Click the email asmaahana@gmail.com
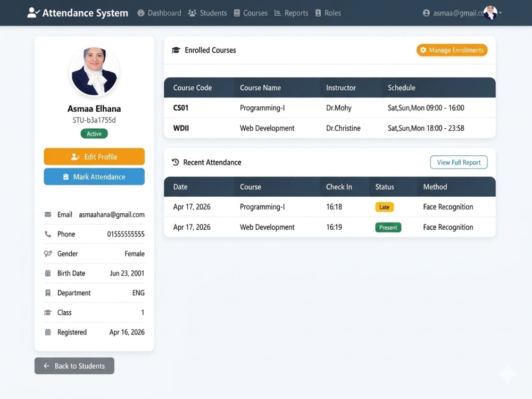 tap(112, 214)
